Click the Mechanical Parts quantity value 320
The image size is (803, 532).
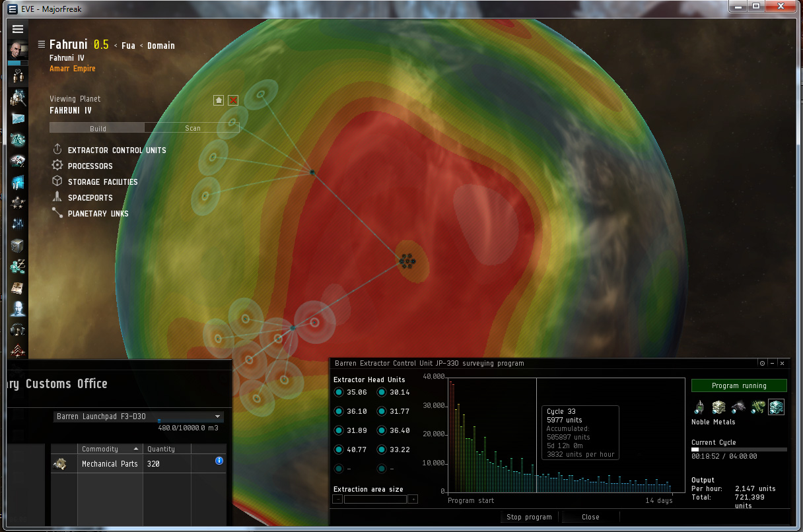(154, 464)
